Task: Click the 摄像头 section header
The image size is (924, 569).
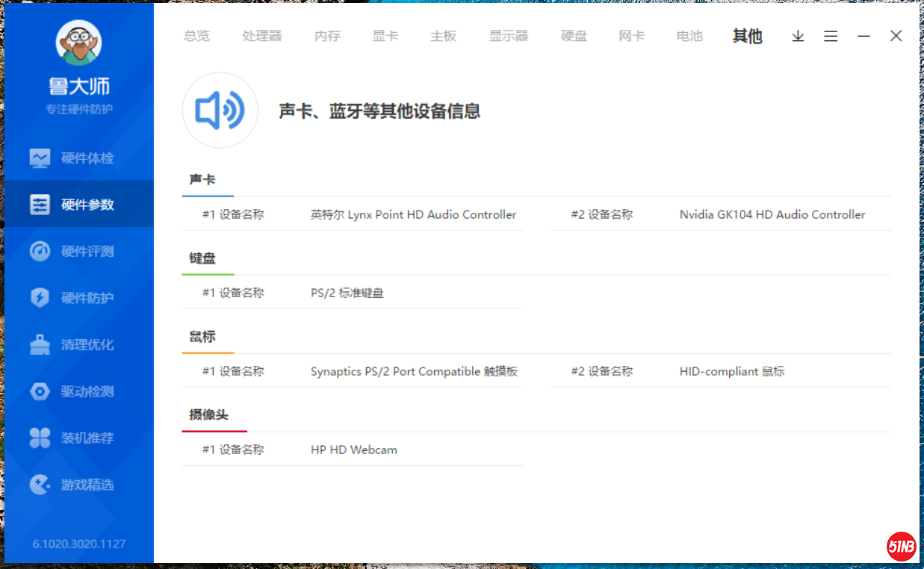Action: [x=208, y=415]
